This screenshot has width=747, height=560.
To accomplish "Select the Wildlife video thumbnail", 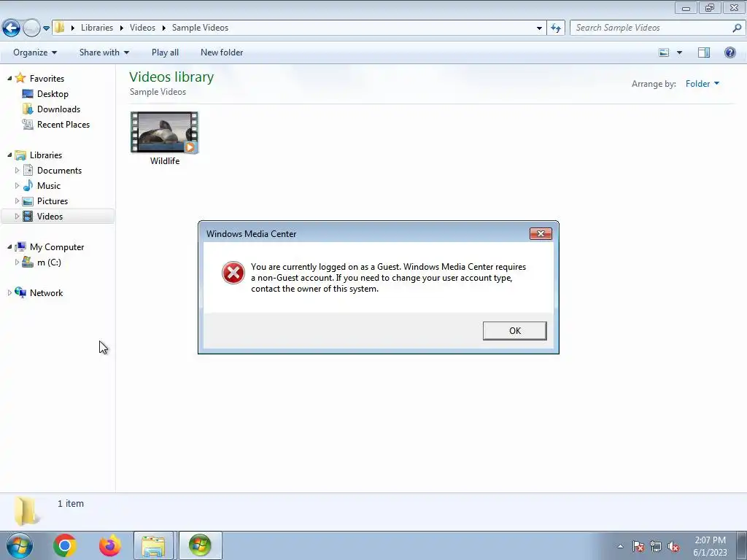I will click(x=164, y=133).
